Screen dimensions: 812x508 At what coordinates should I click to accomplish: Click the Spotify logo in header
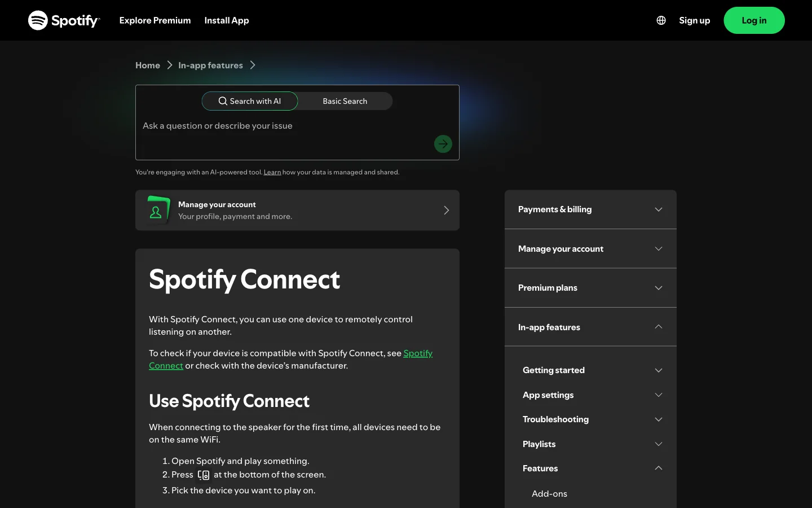(64, 20)
